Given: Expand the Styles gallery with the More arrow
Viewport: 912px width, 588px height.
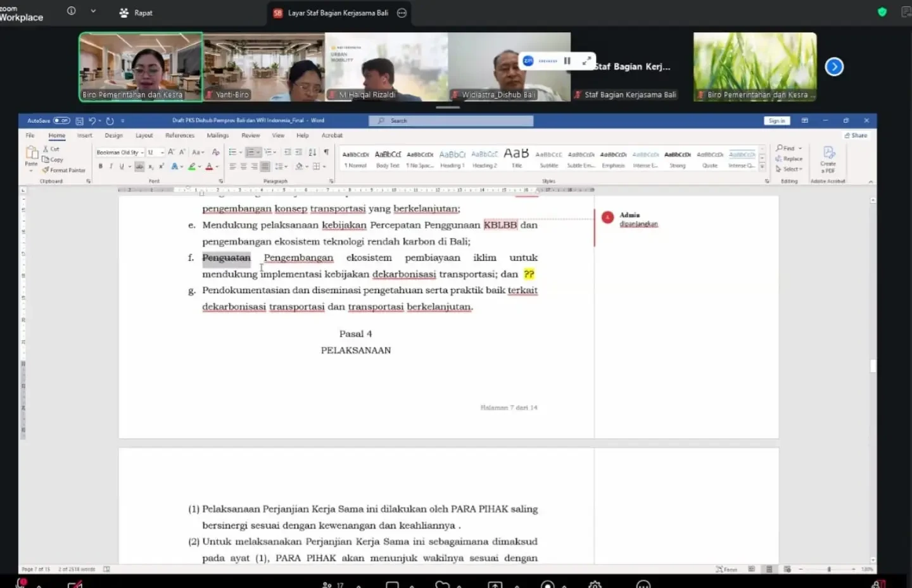Looking at the screenshot, I should 762,167.
